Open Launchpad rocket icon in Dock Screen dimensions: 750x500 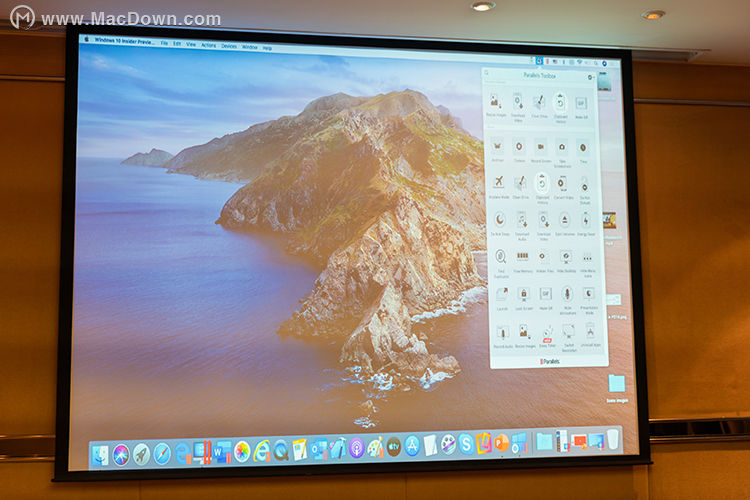(141, 454)
